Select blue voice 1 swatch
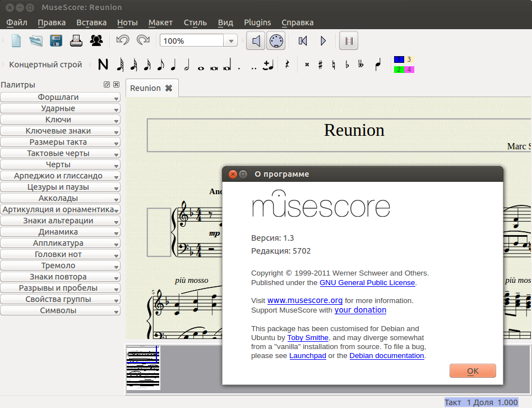 [399, 59]
